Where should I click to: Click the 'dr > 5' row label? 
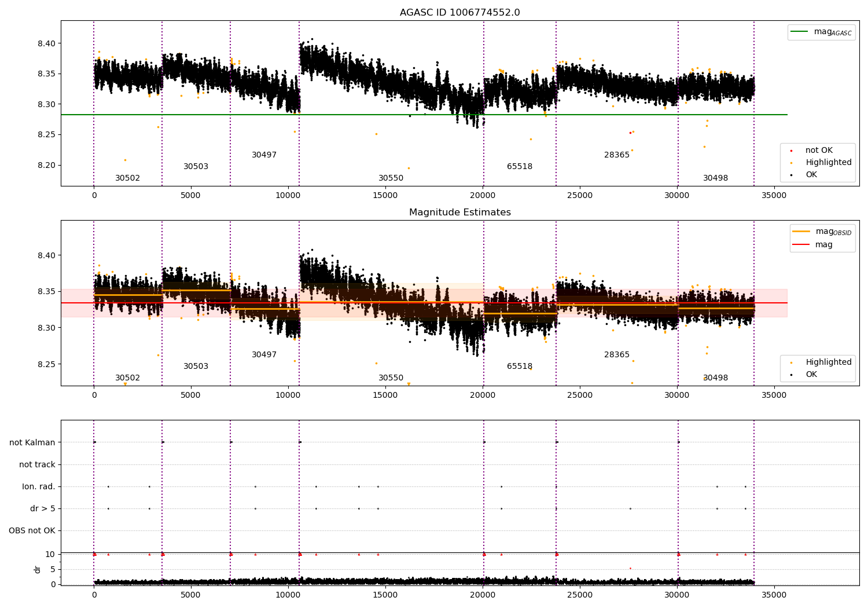click(x=43, y=509)
